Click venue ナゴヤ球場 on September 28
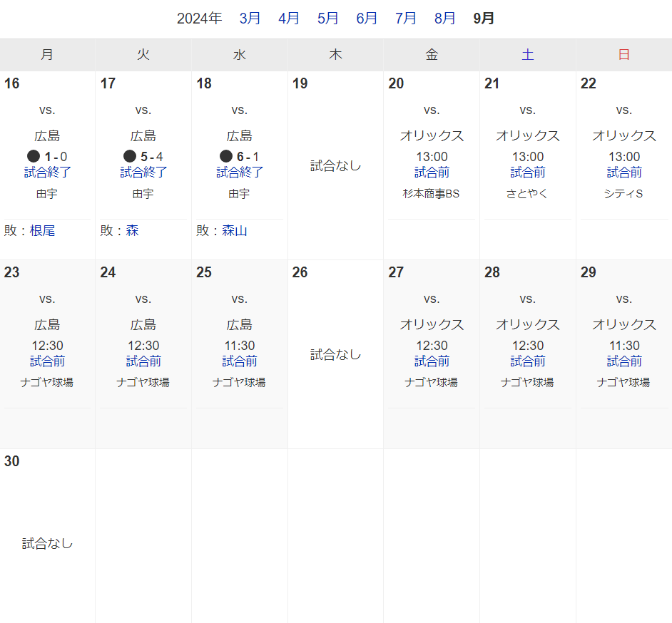Screen dimensions: 672x623 528,382
